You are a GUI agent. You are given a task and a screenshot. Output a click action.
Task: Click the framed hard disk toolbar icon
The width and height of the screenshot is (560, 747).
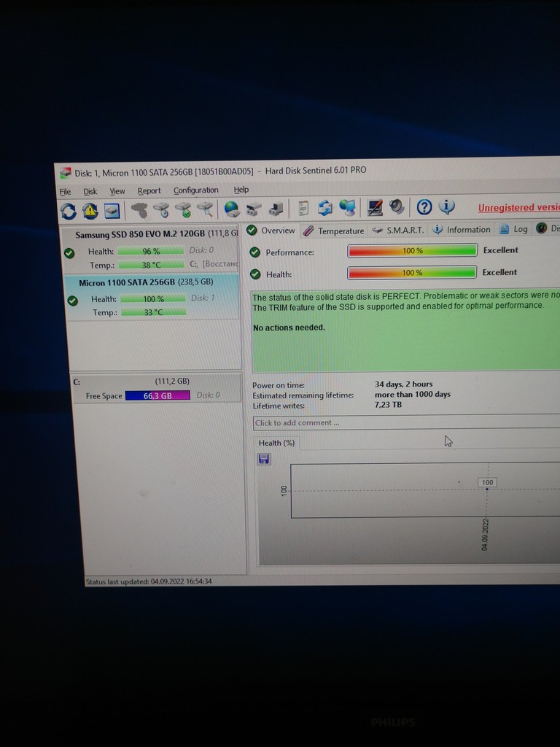(112, 211)
